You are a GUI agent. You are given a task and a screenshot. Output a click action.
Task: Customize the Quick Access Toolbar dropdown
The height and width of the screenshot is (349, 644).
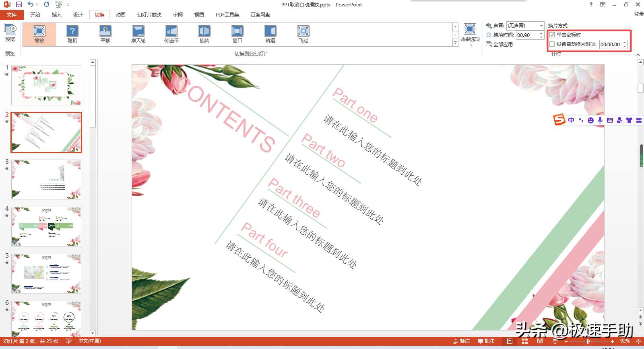(68, 5)
